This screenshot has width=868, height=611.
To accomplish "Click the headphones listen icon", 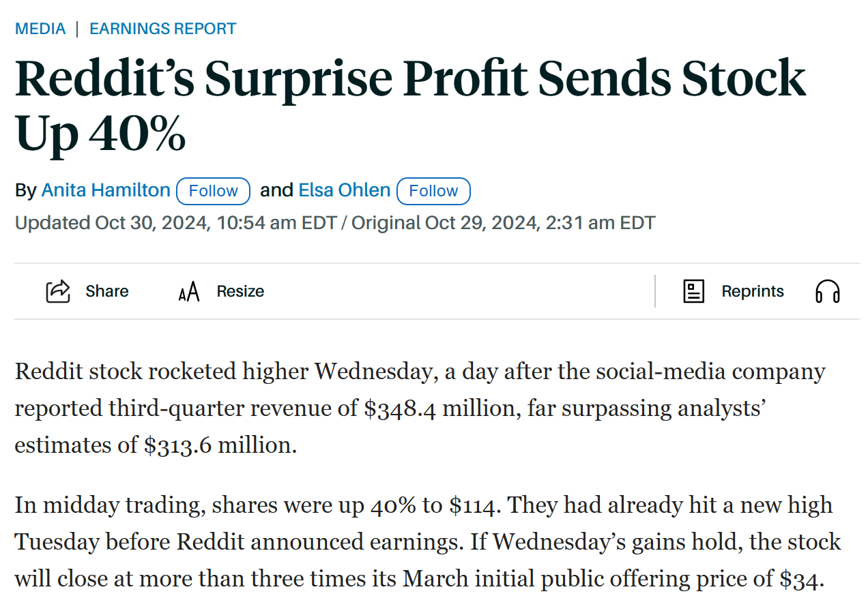I will pyautogui.click(x=827, y=292).
